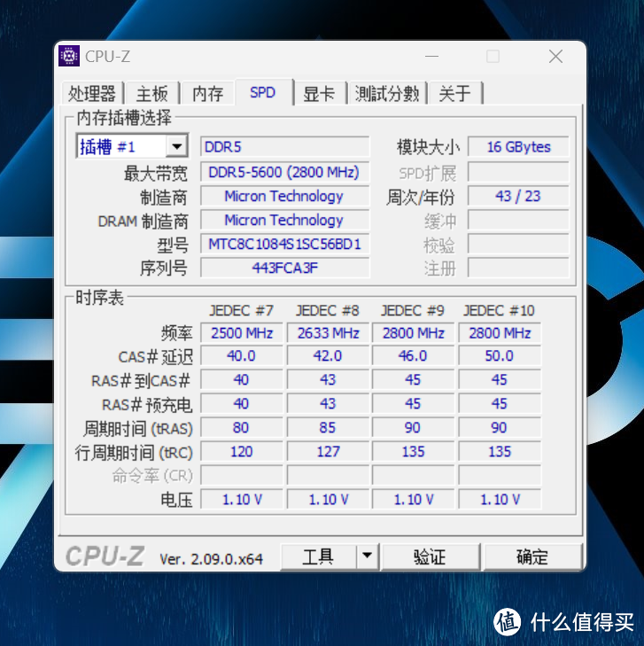
Task: Click the 43 / 23 week/year value
Action: 518,196
